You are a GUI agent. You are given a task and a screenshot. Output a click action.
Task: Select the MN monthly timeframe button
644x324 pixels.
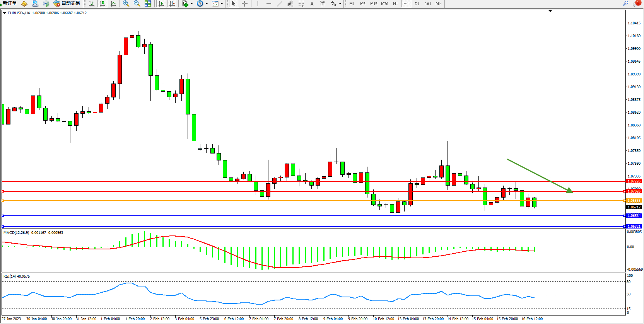(438, 3)
